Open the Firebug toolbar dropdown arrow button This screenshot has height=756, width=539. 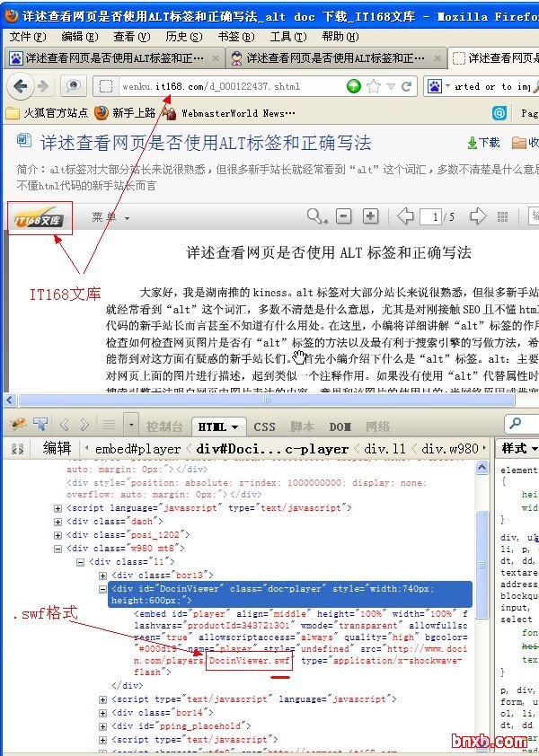click(x=131, y=426)
